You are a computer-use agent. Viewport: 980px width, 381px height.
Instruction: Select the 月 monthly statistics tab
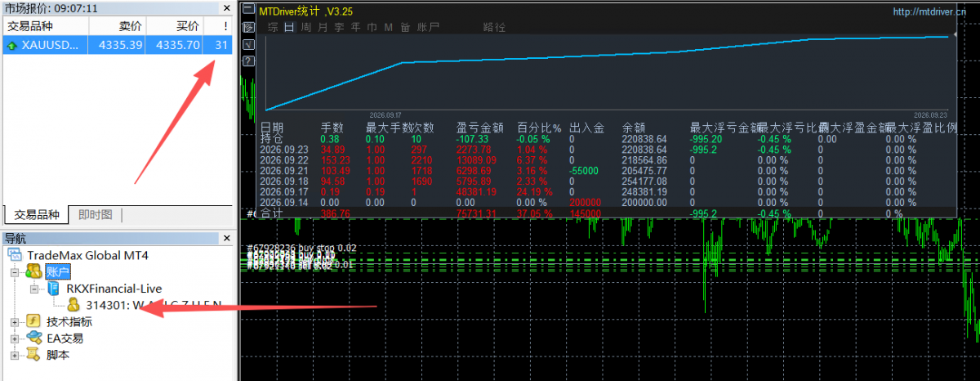point(323,27)
